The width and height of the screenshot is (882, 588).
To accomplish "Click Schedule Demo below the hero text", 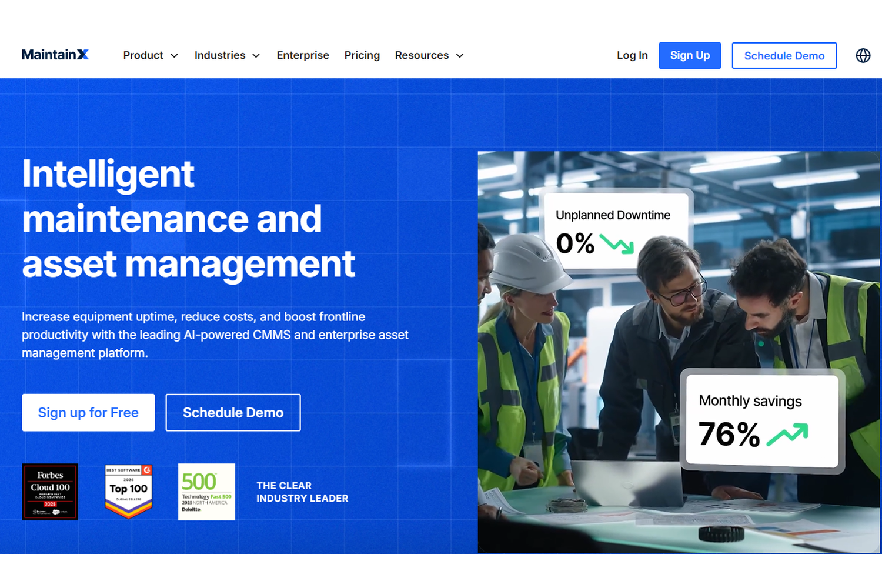I will click(233, 413).
